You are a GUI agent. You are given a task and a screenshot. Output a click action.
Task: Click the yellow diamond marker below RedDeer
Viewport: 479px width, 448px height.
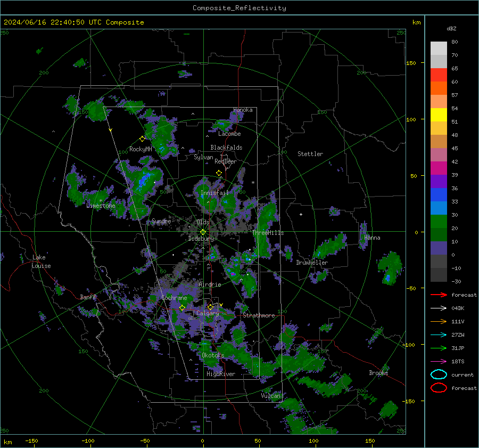[219, 173]
